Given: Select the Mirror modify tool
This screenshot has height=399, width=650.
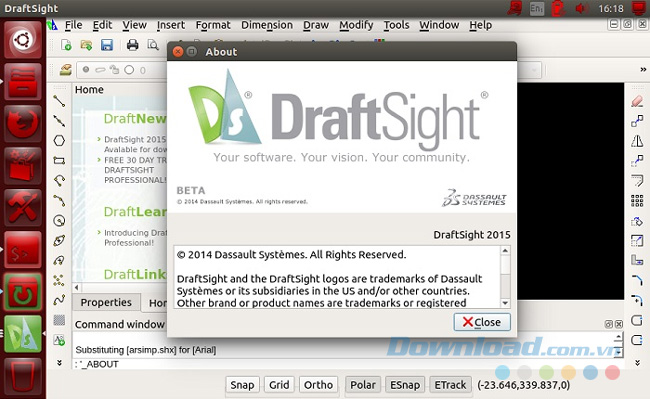Looking at the screenshot, I should 637,141.
